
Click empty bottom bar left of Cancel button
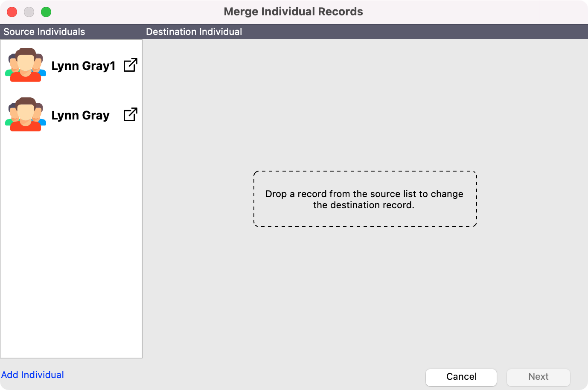coord(243,376)
